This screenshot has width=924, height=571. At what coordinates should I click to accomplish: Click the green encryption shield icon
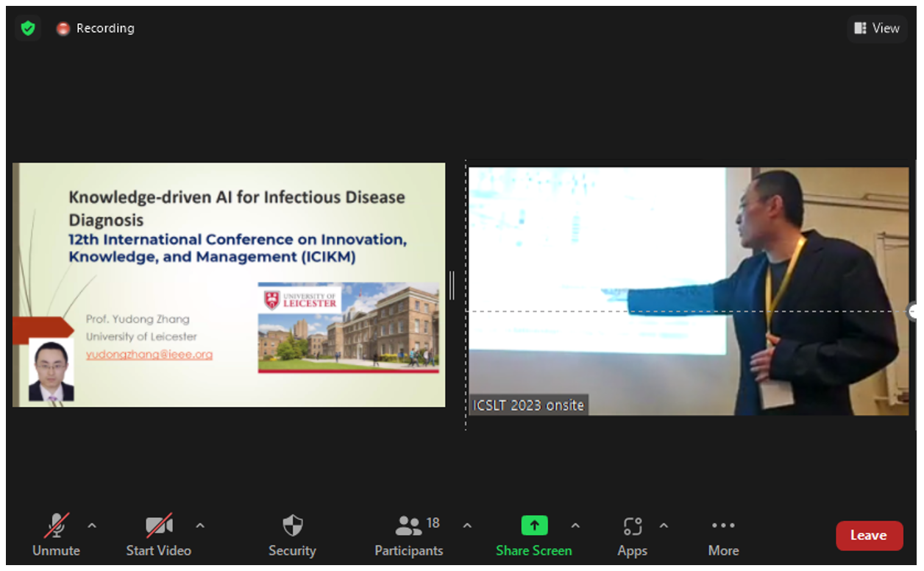pos(28,29)
